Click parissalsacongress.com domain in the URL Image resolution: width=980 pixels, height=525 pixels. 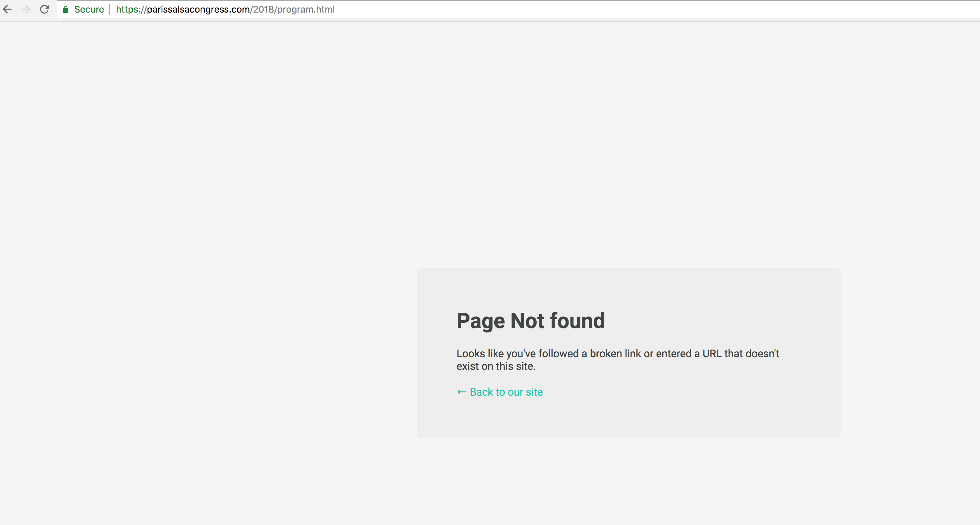coord(198,10)
